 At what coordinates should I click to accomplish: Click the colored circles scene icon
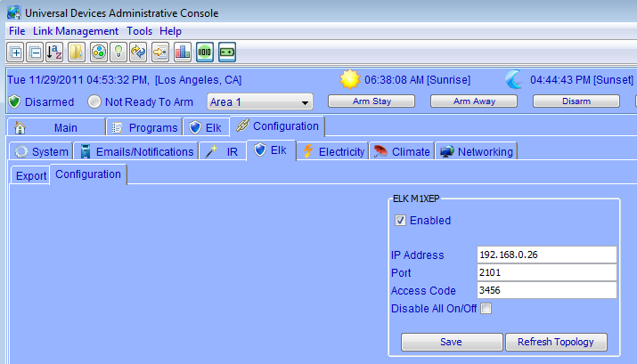(99, 53)
